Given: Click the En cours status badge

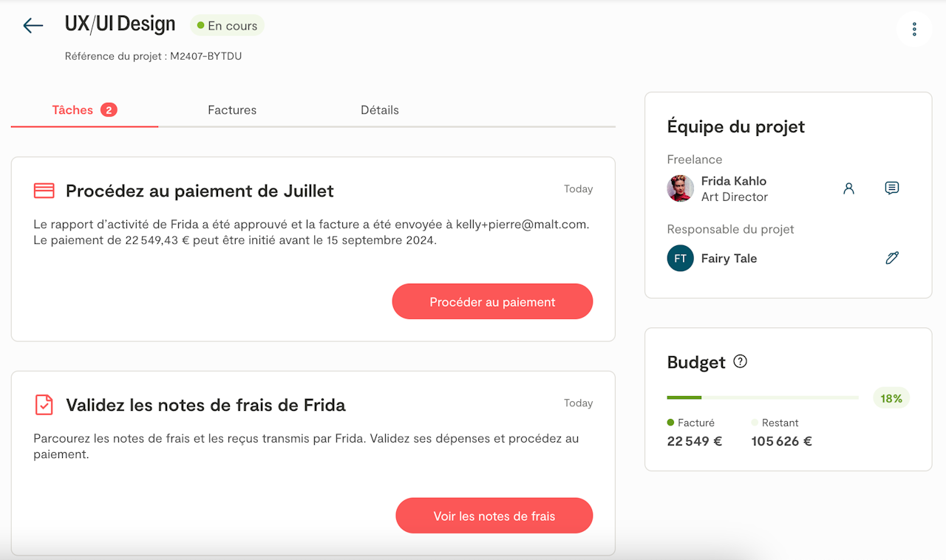Looking at the screenshot, I should (227, 26).
